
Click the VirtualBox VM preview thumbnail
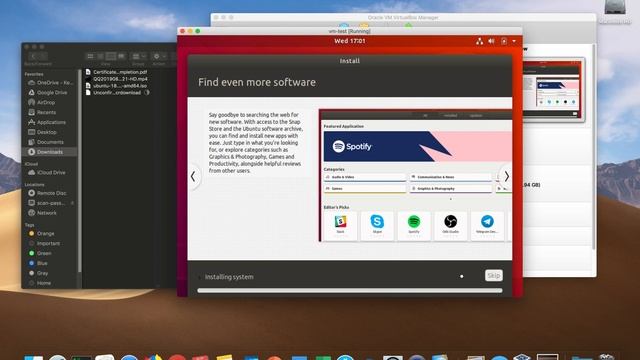click(553, 89)
